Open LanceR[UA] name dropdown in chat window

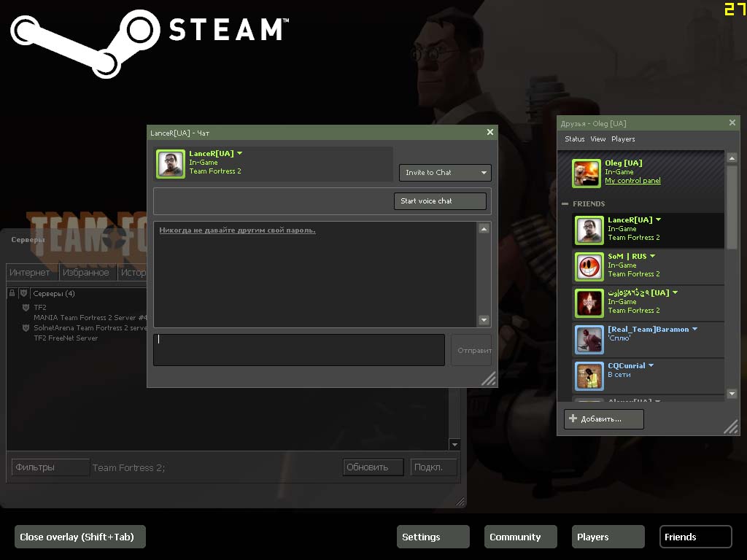(x=239, y=153)
